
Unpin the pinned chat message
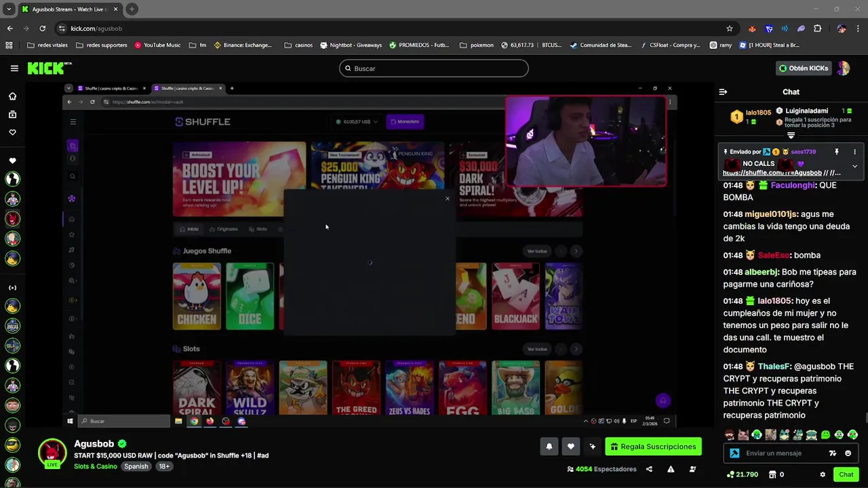[x=836, y=152]
